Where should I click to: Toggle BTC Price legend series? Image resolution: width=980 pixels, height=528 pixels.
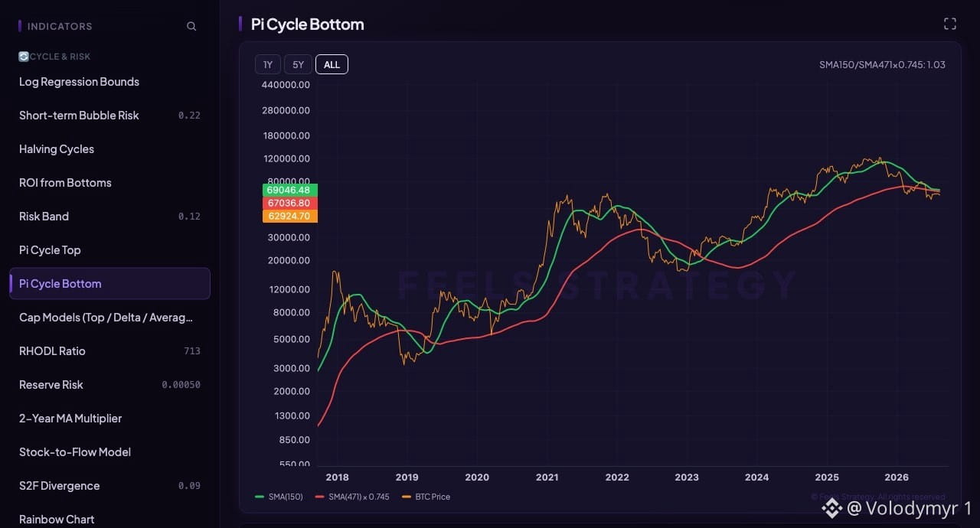pyautogui.click(x=426, y=497)
